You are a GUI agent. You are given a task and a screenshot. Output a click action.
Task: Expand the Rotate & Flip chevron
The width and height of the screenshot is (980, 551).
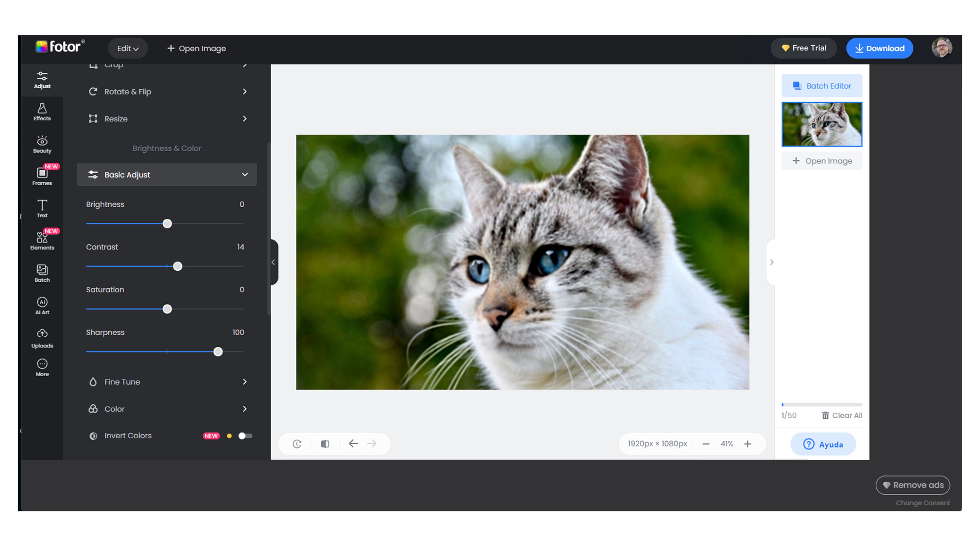point(245,92)
